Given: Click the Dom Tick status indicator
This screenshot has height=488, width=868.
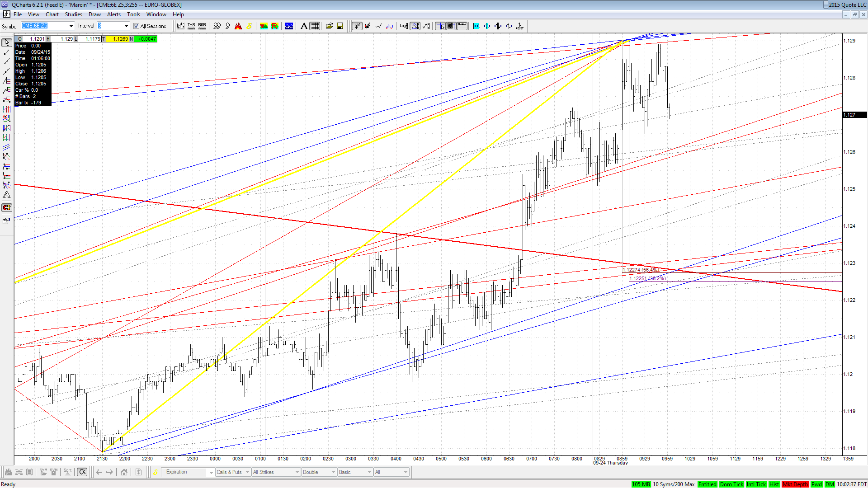Looking at the screenshot, I should tap(731, 484).
